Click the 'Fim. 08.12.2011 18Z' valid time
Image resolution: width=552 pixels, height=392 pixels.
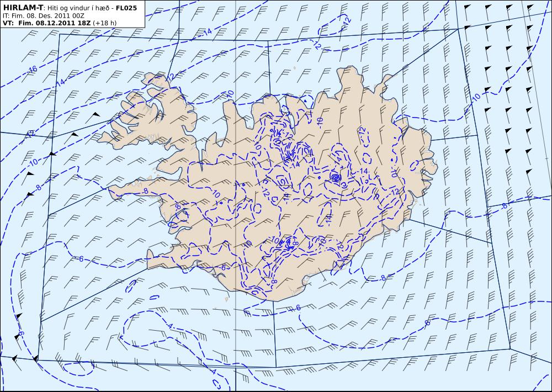click(55, 23)
